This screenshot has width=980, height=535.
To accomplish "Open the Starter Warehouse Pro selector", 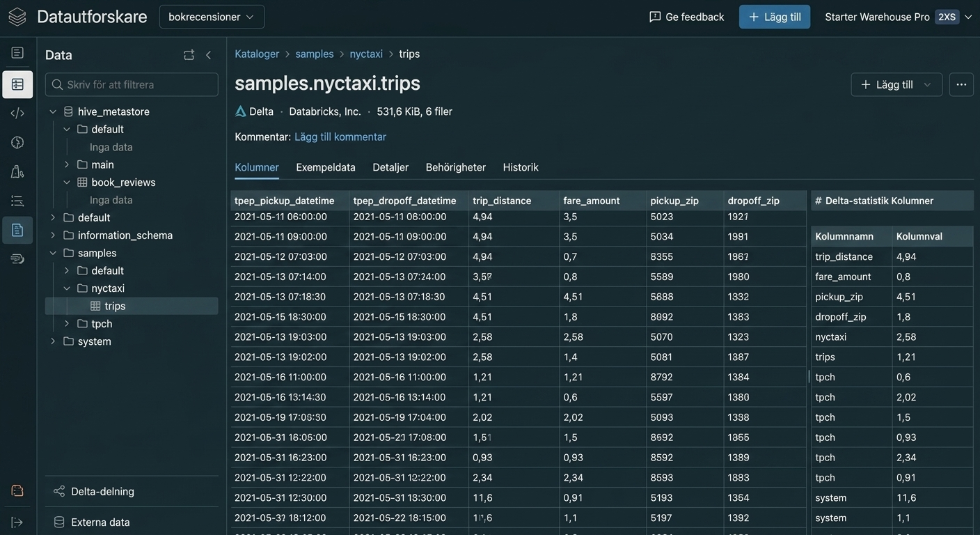I will point(899,17).
